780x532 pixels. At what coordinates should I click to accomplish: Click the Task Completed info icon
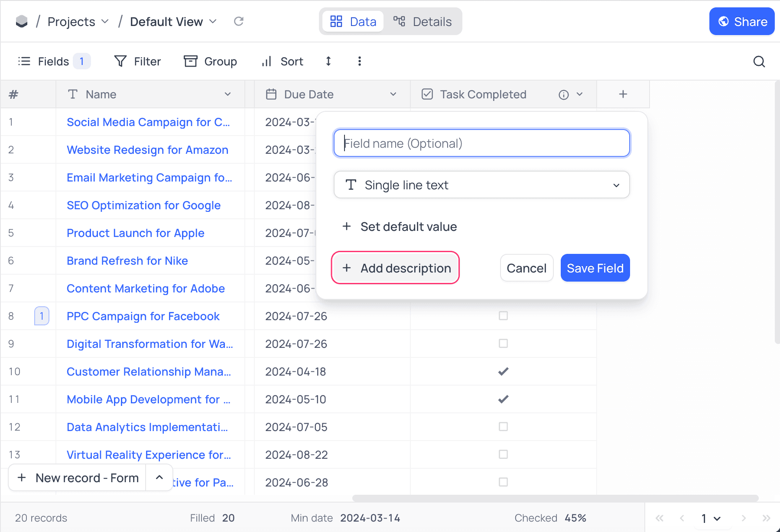pos(563,95)
